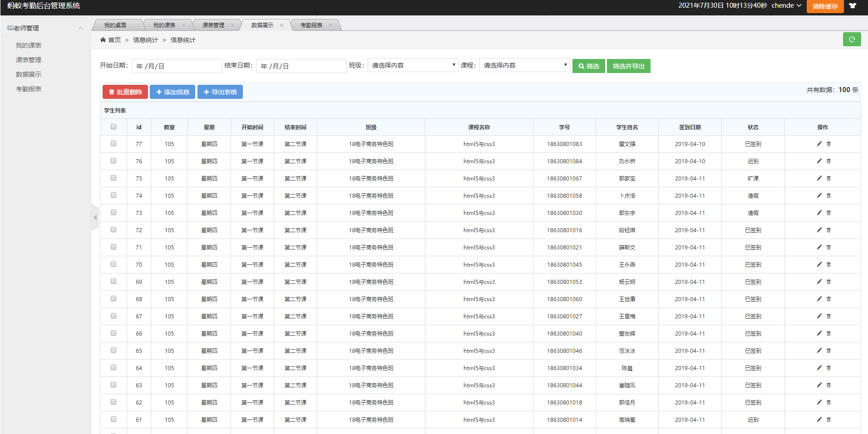Edit the record for student 18630801067

pyautogui.click(x=819, y=178)
